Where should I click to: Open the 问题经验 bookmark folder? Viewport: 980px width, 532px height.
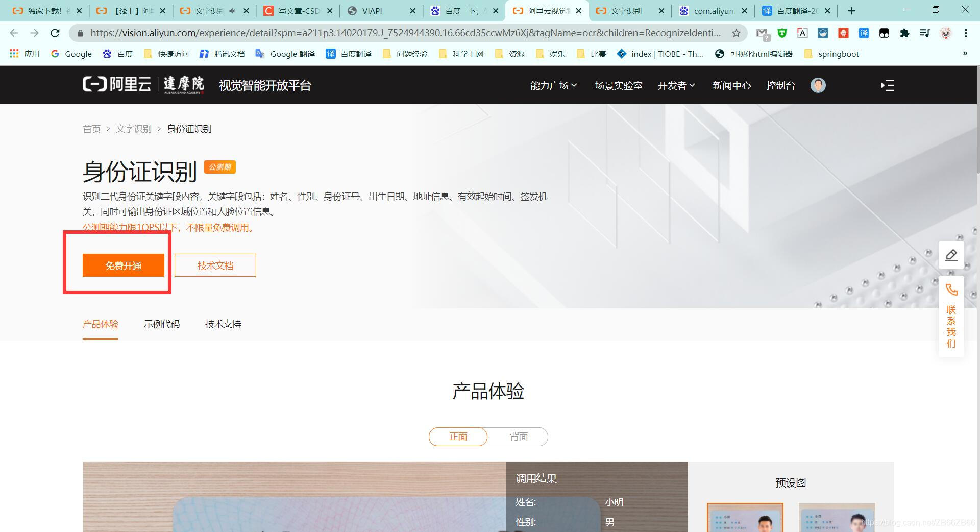405,54
